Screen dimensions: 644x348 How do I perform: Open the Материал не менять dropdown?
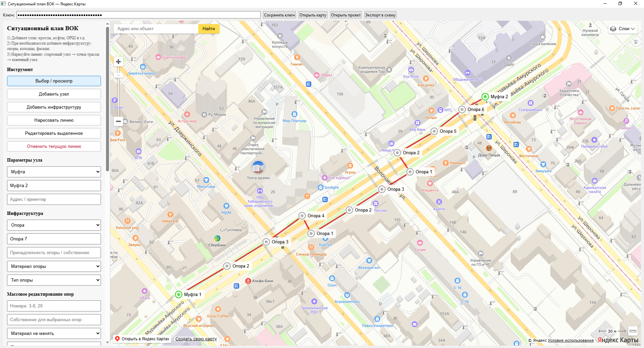point(54,334)
